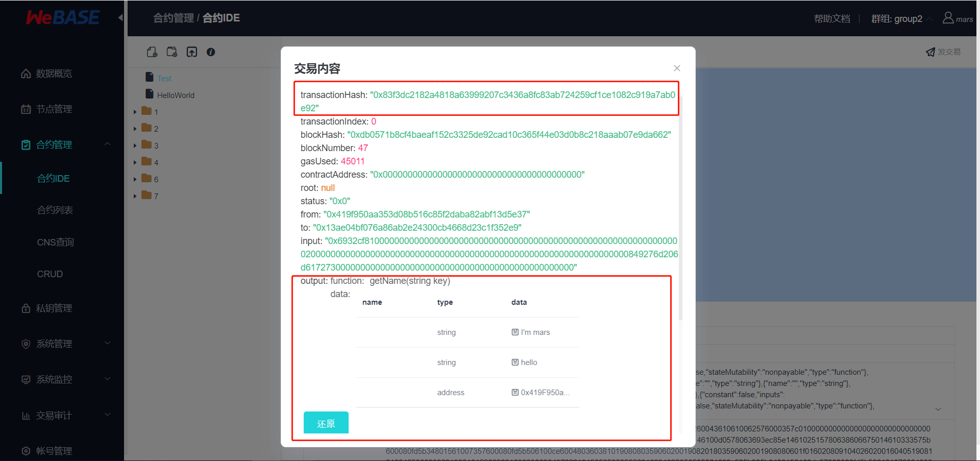Open CNS查询 from the sidebar menu
This screenshot has height=461, width=980.
click(56, 241)
